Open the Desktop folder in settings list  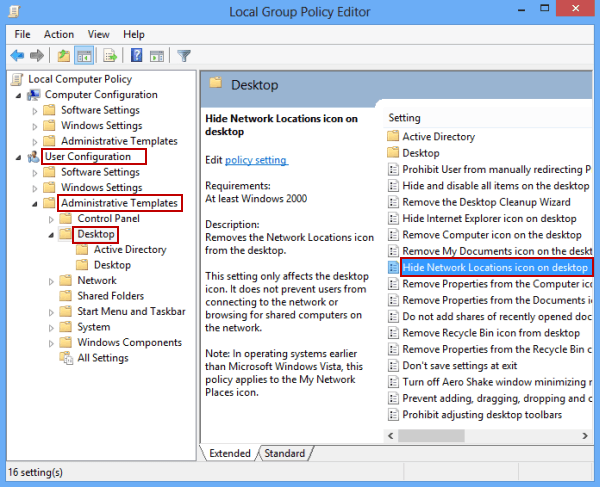pos(421,153)
